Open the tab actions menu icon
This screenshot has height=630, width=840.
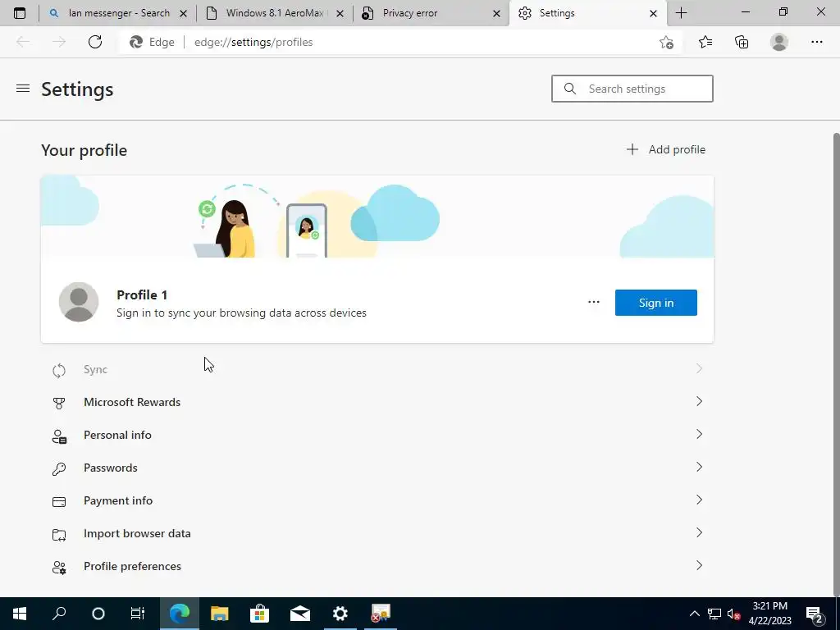pos(20,13)
